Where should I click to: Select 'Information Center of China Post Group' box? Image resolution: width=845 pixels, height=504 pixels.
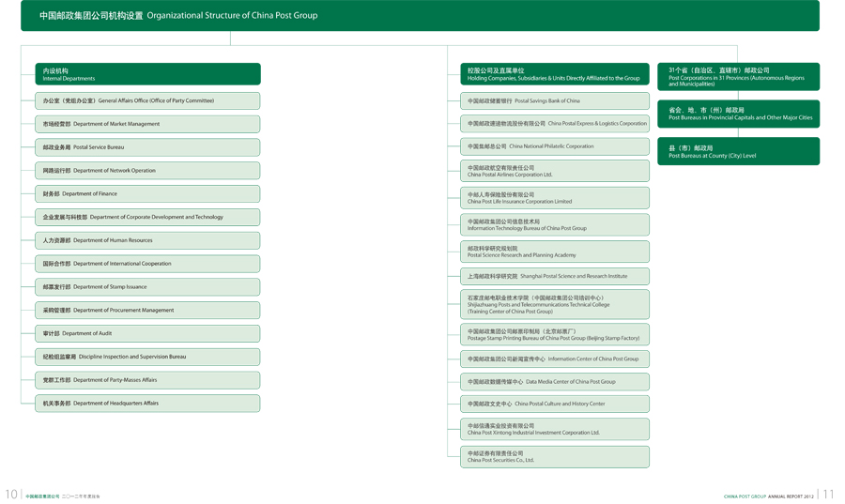click(x=555, y=359)
